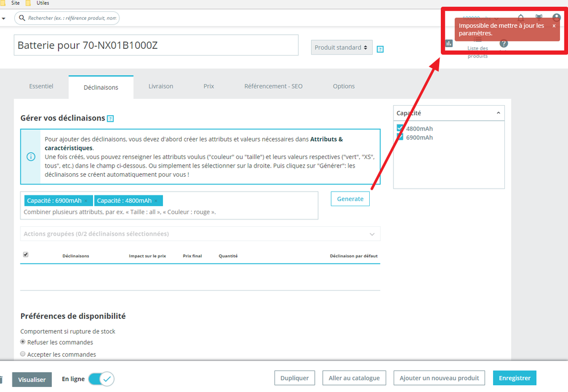568x392 pixels.
Task: Click the Quantité column header
Action: [228, 256]
